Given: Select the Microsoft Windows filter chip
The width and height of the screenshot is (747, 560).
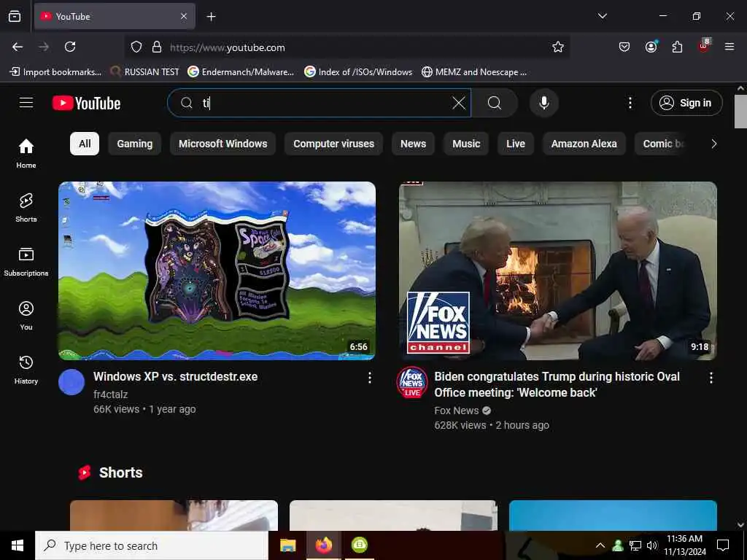Looking at the screenshot, I should click(223, 144).
